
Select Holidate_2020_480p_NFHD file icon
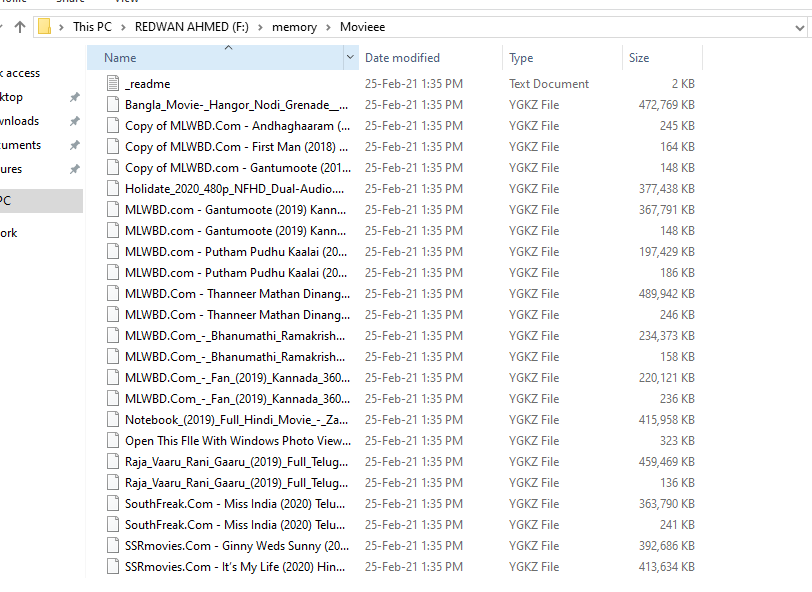pyautogui.click(x=113, y=189)
